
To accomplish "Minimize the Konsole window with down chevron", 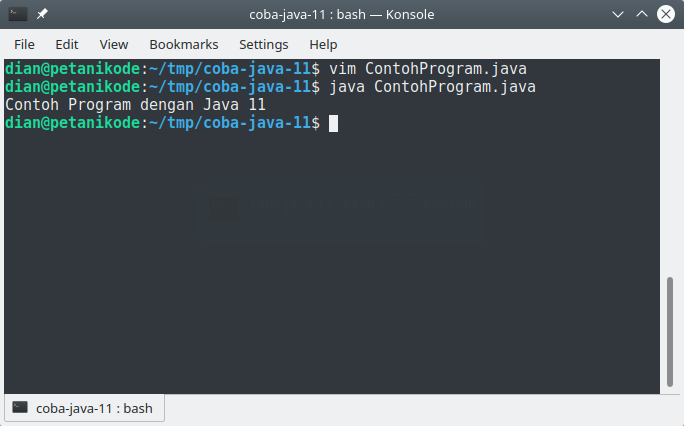I will 618,14.
